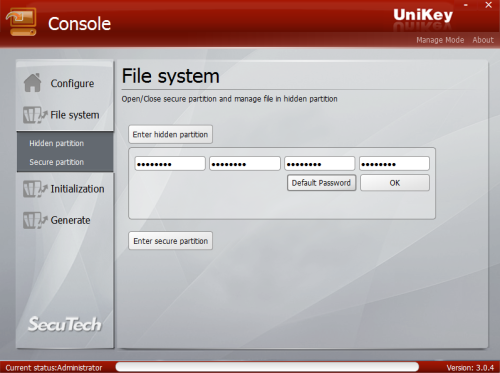Select File system in the sidebar
500x373 pixels.
click(x=75, y=115)
